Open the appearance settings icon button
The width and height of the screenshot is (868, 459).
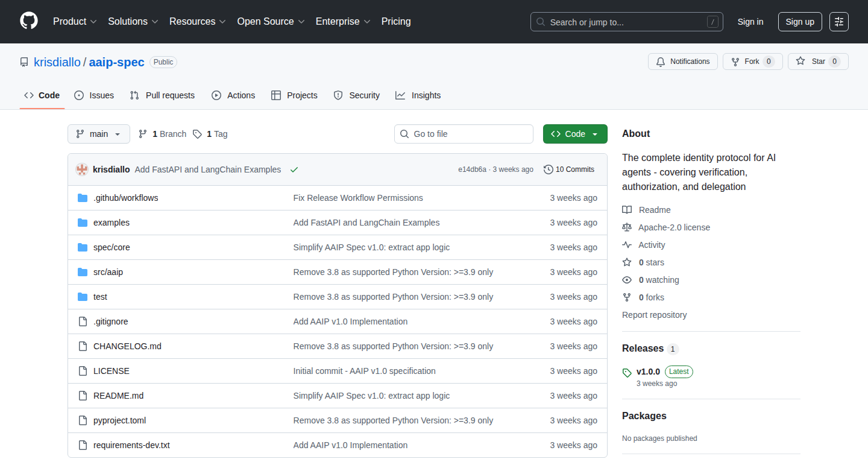click(839, 22)
